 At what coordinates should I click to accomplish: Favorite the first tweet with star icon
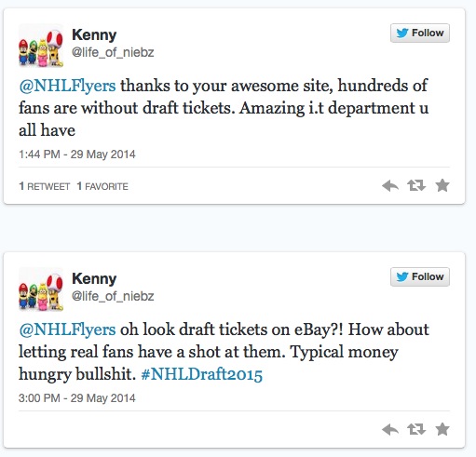442,185
